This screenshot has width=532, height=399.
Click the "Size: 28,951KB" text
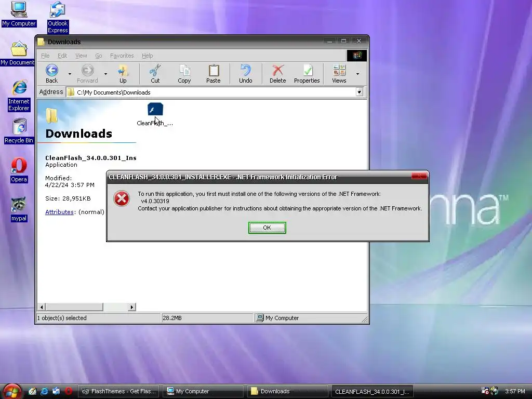68,198
